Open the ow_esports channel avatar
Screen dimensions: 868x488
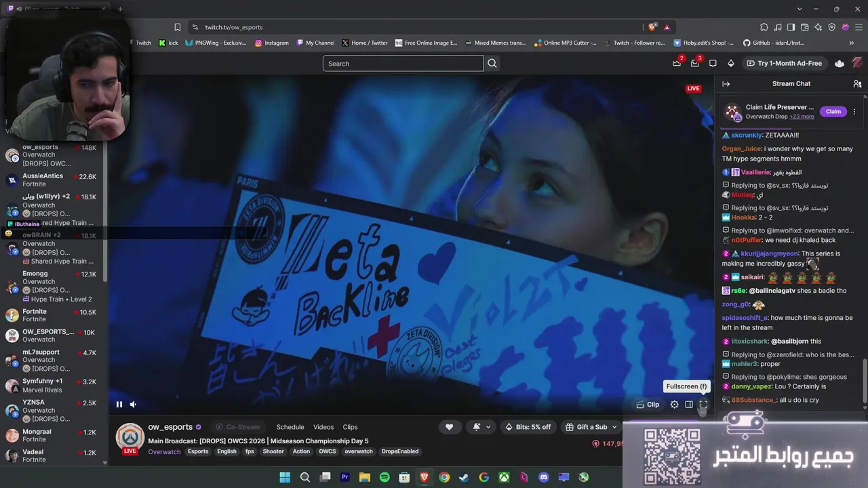tap(130, 437)
